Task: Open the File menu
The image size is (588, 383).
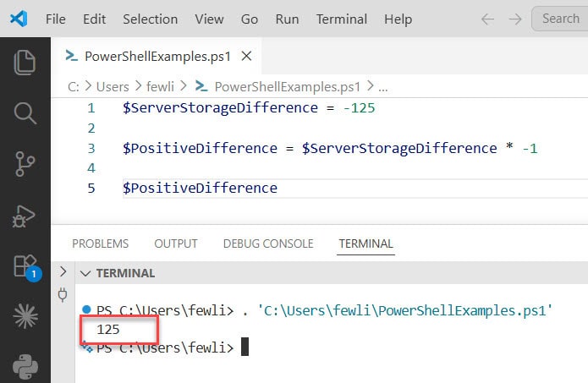Action: click(56, 19)
